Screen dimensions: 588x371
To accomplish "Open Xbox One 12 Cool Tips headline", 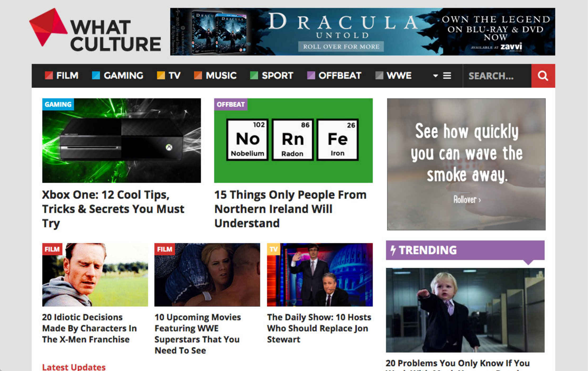I will [x=113, y=209].
